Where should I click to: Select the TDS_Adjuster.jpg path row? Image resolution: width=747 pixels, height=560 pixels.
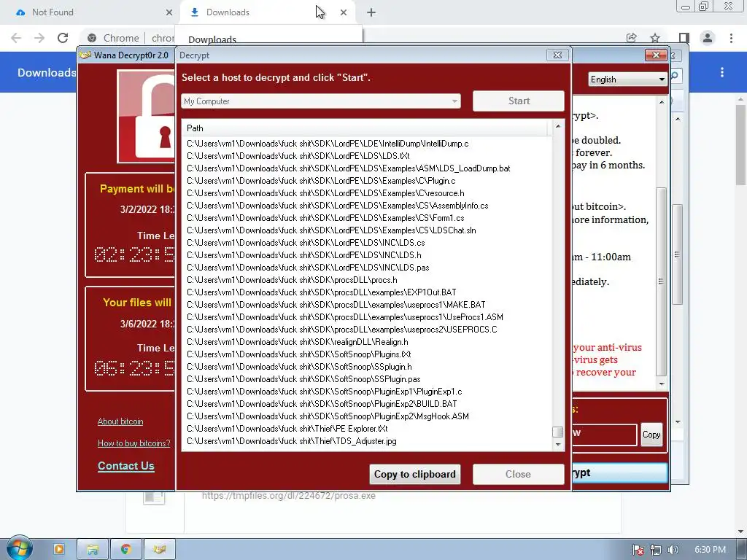point(292,440)
